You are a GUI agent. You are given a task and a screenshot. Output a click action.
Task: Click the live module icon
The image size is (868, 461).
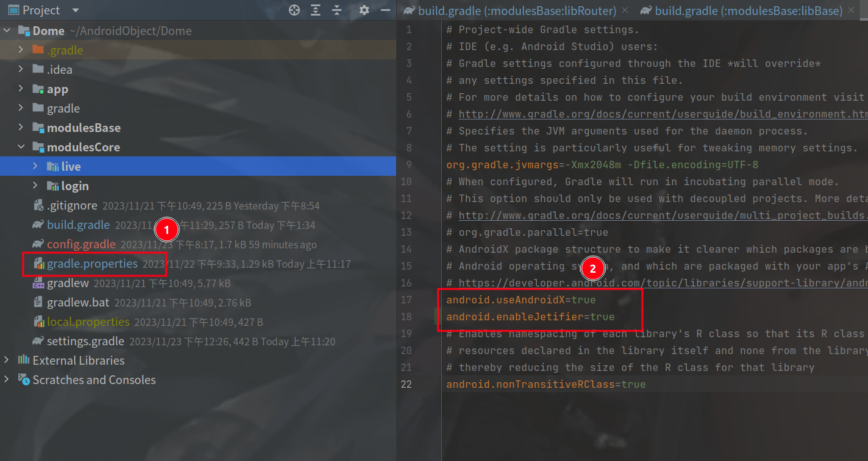52,166
